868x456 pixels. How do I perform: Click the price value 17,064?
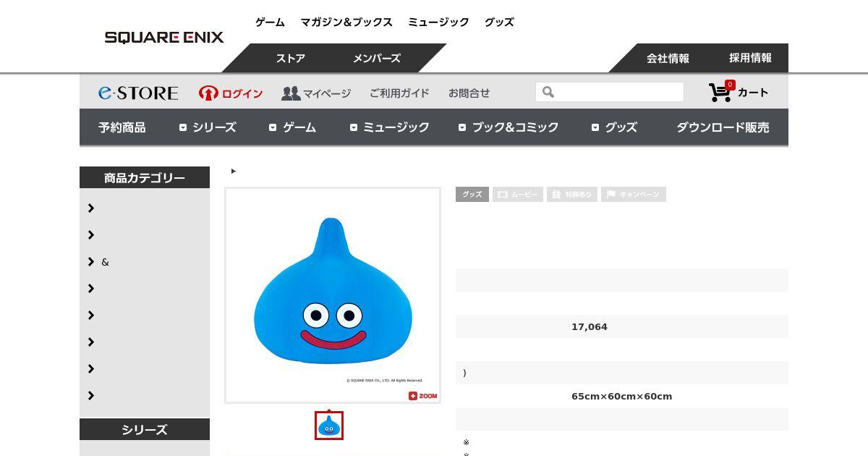tap(590, 327)
